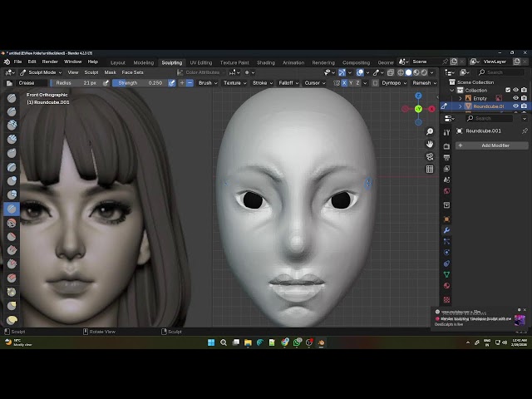Adjust the Radius slider

(x=76, y=83)
